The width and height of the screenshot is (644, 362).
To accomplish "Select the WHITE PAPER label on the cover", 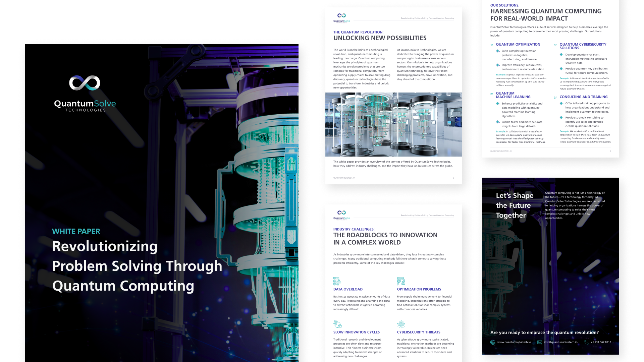I will [x=76, y=231].
